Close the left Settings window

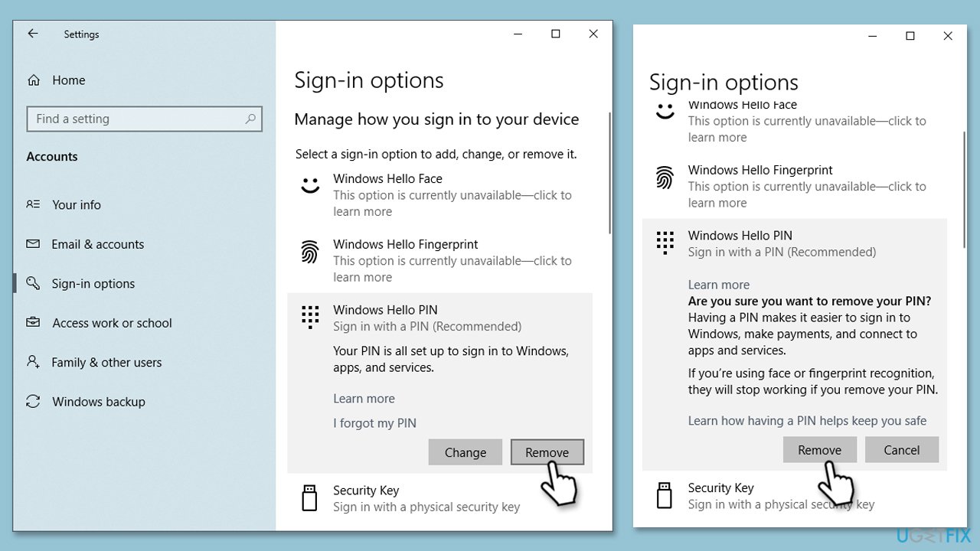click(593, 34)
